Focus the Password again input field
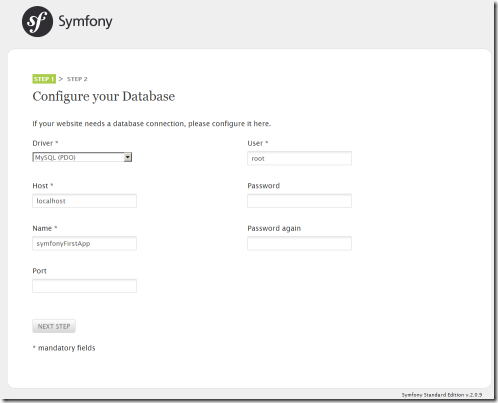Image resolution: width=498 pixels, height=403 pixels. pyautogui.click(x=299, y=243)
